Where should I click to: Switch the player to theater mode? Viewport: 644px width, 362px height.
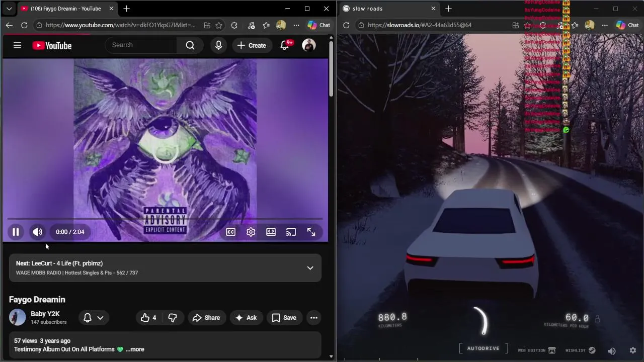(x=271, y=232)
